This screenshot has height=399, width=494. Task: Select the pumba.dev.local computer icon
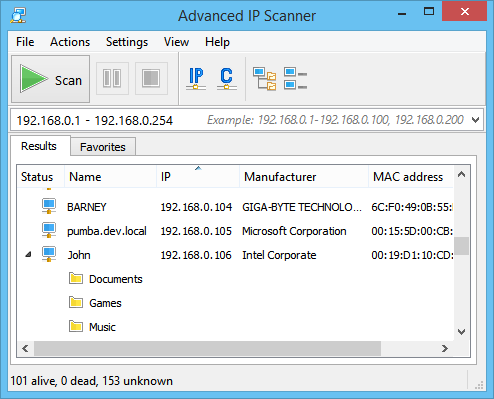pyautogui.click(x=49, y=230)
